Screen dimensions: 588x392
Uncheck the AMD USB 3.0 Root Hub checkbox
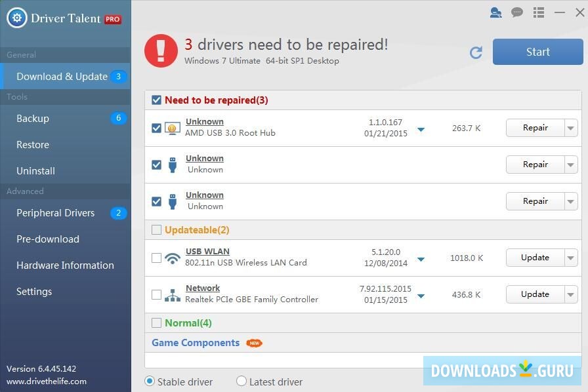[x=156, y=128]
